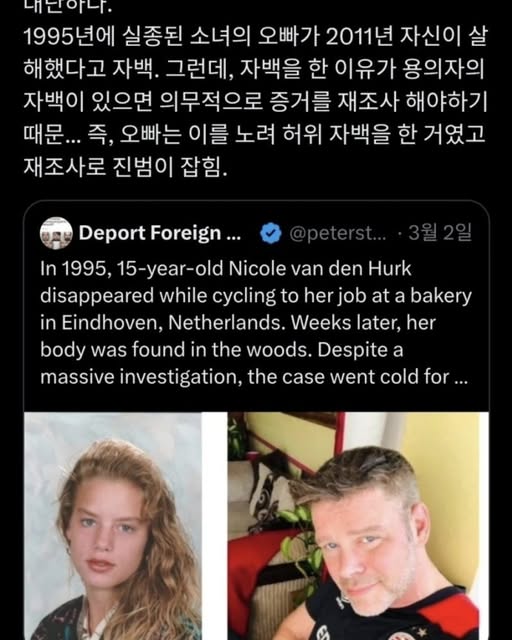Click the 'massive investigation' text line
The width and height of the screenshot is (512, 640).
coord(254,377)
